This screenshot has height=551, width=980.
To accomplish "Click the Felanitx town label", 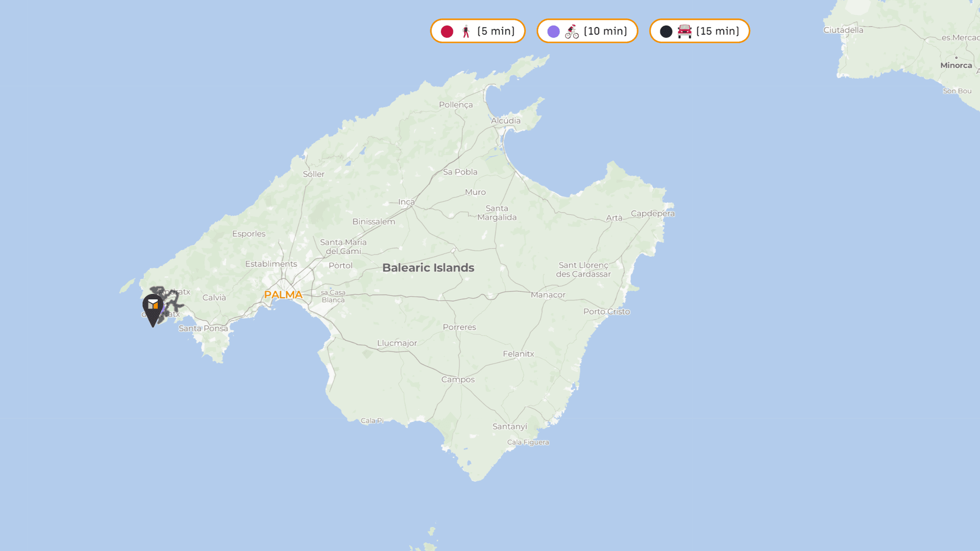I will (519, 354).
